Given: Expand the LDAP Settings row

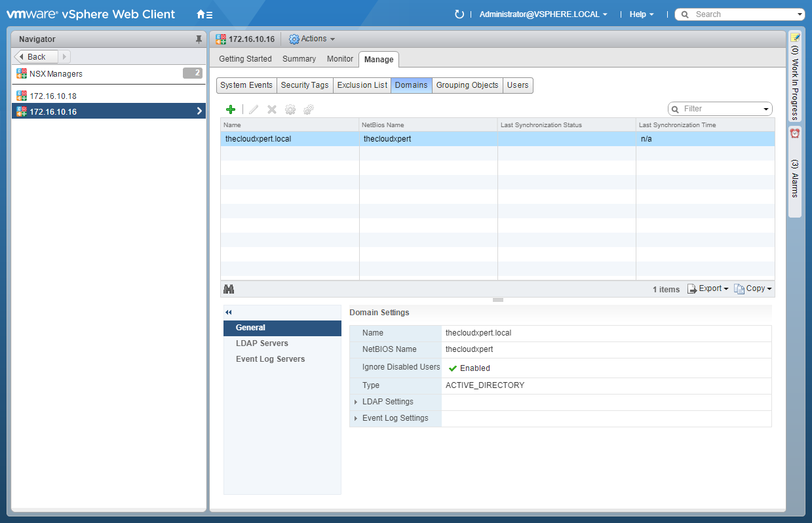Looking at the screenshot, I should (356, 402).
